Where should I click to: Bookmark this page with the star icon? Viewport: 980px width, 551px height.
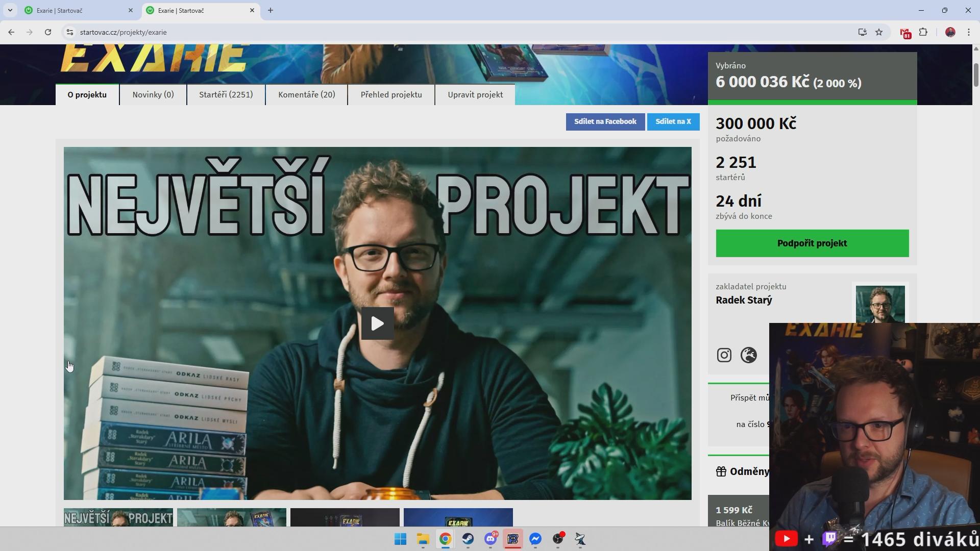coord(879,32)
